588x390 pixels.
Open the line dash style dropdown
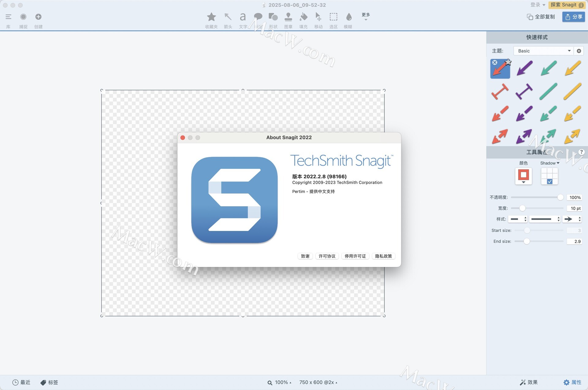pyautogui.click(x=545, y=219)
